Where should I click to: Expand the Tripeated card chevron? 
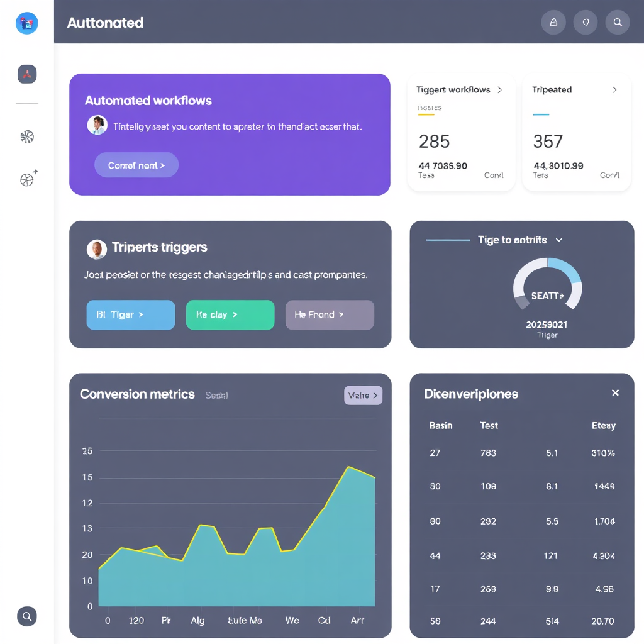(614, 90)
